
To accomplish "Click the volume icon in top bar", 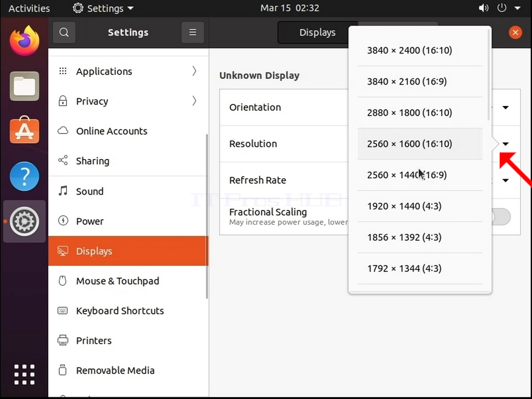I will [483, 8].
